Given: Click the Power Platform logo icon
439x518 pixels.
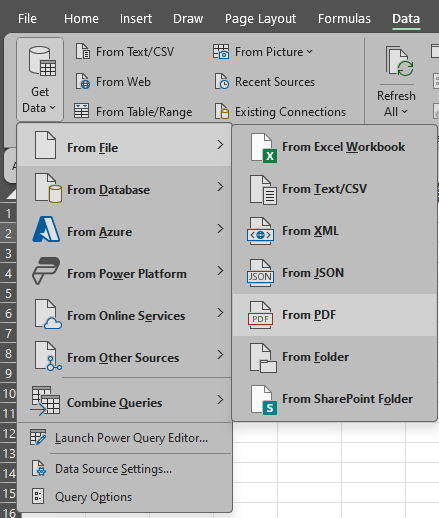Looking at the screenshot, I should [46, 271].
